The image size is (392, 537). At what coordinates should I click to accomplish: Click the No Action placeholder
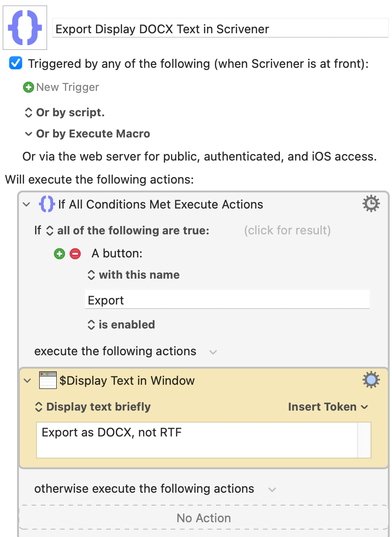[x=204, y=518]
